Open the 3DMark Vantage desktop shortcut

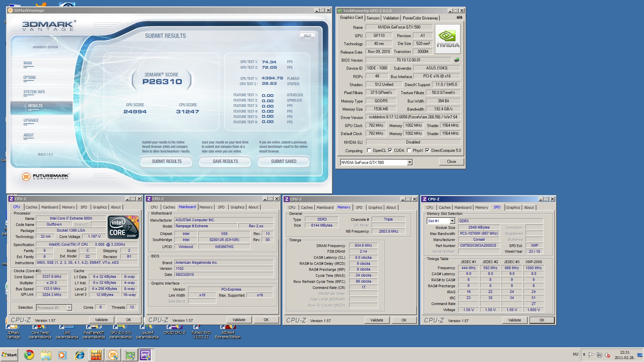pos(13,332)
